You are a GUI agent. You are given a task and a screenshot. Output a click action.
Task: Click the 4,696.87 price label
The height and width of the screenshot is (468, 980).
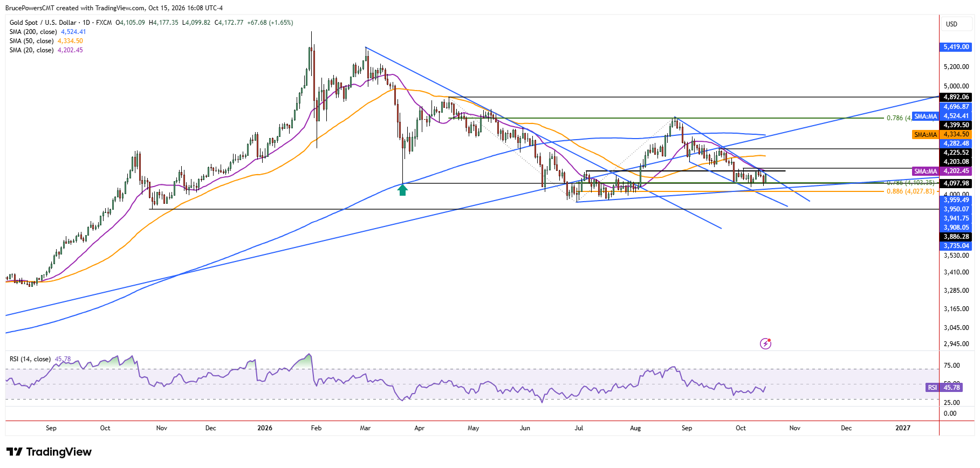coord(956,107)
